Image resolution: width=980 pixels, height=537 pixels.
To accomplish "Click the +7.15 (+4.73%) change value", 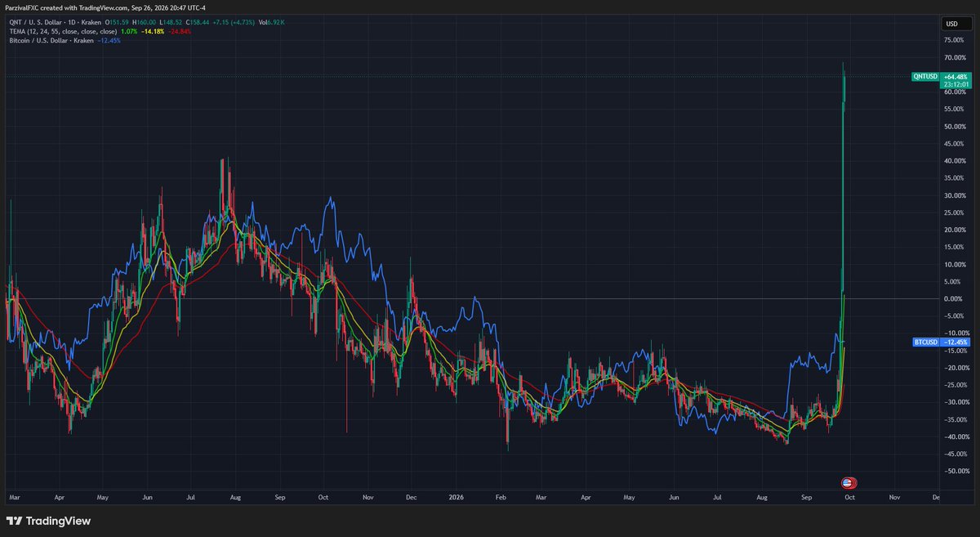I will tap(234, 22).
